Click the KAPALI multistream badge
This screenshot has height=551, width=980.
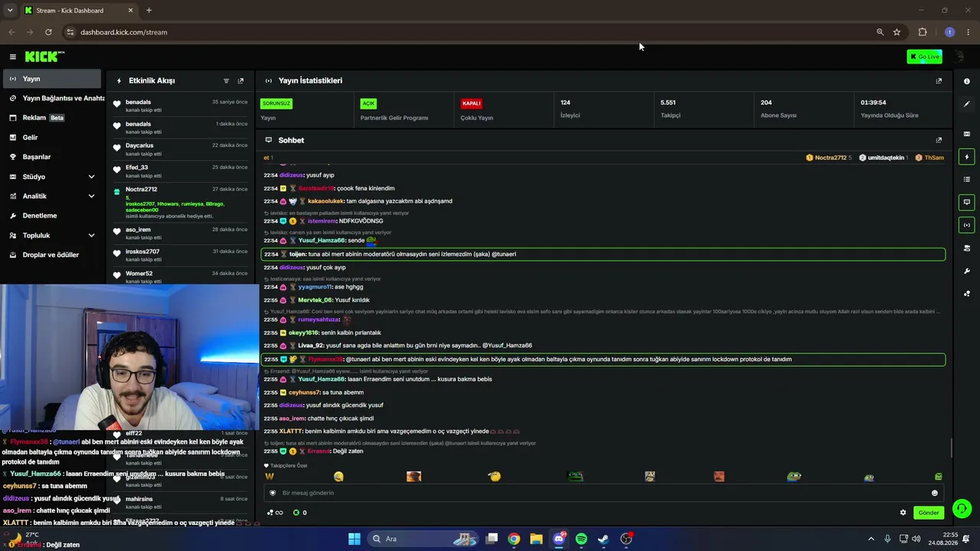click(471, 103)
